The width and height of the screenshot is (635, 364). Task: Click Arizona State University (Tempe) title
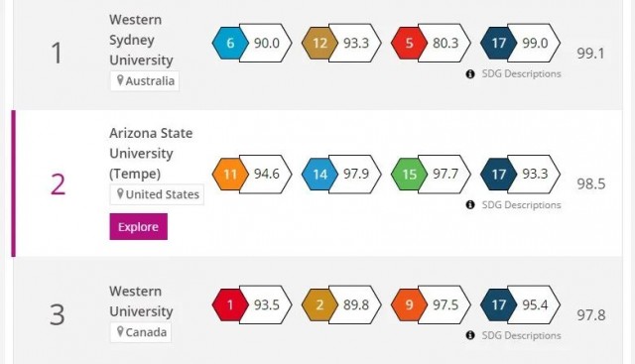tap(151, 154)
